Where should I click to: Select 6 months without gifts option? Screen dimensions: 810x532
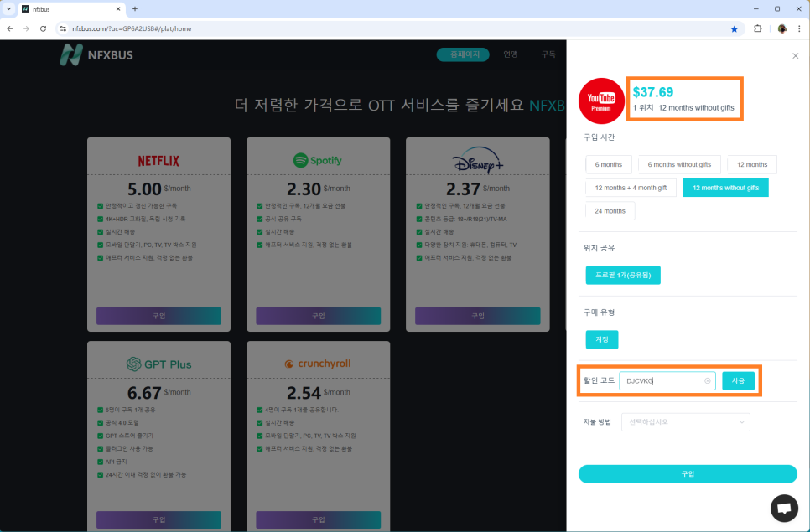tap(679, 164)
